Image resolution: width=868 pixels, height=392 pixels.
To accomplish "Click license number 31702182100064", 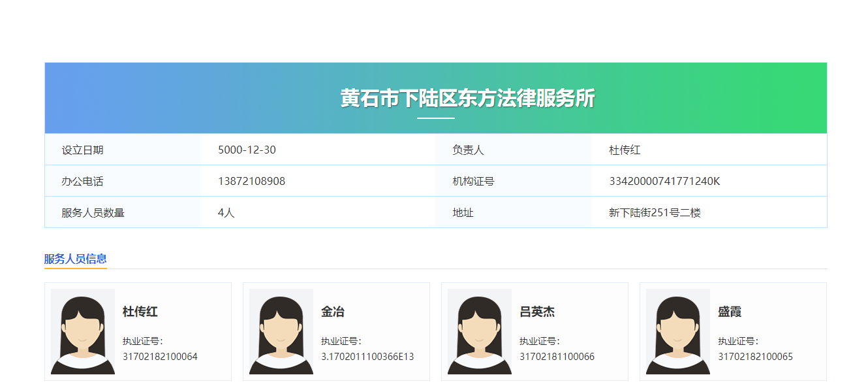I will pos(160,357).
